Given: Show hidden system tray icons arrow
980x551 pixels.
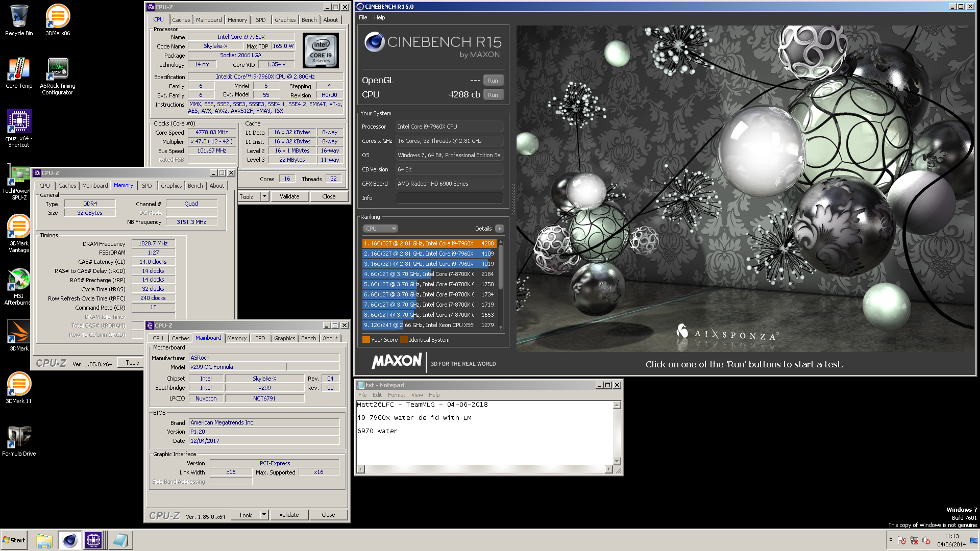Looking at the screenshot, I should pos(891,540).
